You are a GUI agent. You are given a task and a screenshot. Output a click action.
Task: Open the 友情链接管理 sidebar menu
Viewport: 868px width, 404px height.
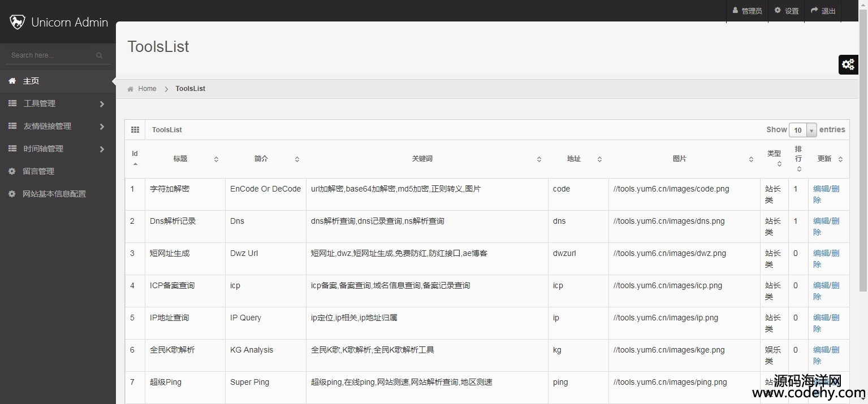58,127
